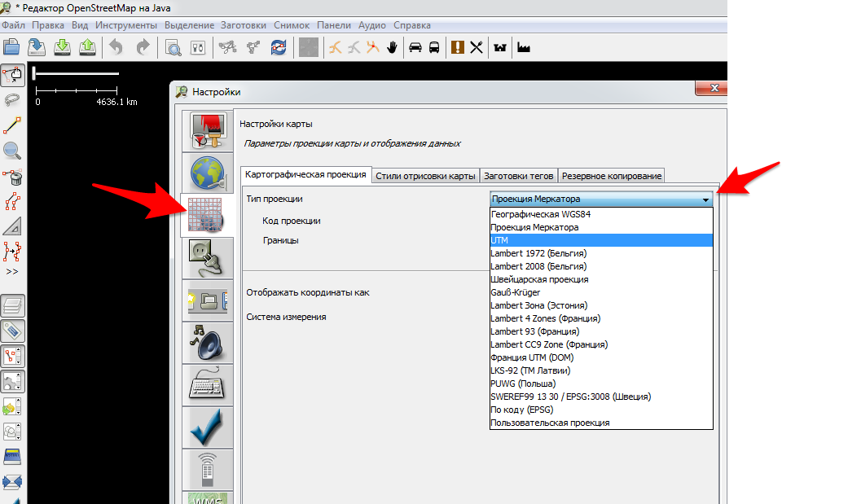
Task: Open the Инструменты menu
Action: point(120,25)
